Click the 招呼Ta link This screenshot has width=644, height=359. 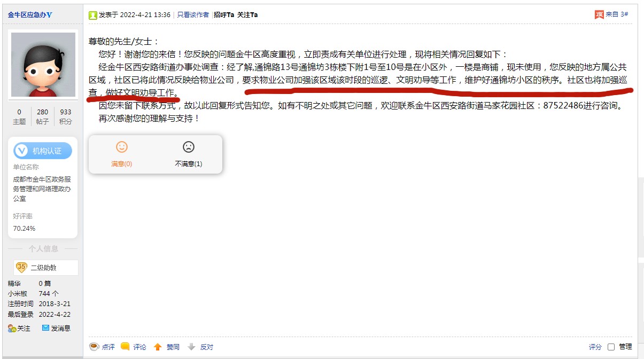[x=224, y=15]
